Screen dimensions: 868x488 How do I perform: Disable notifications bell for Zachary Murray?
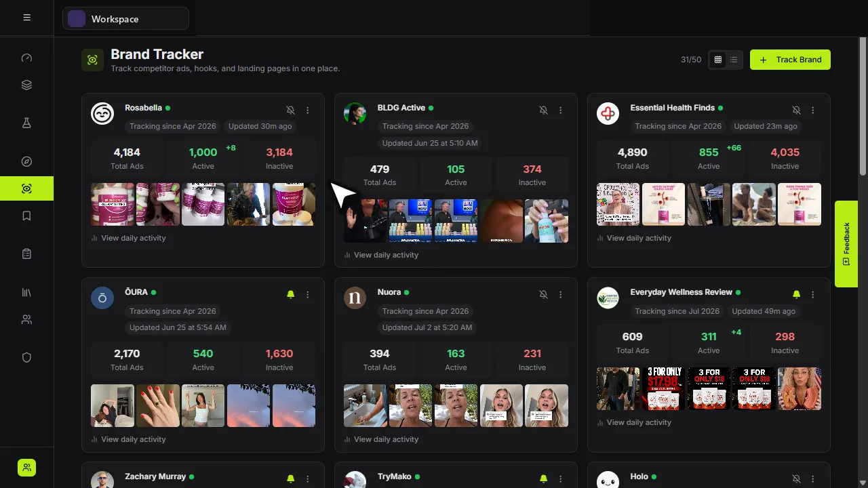(x=290, y=479)
